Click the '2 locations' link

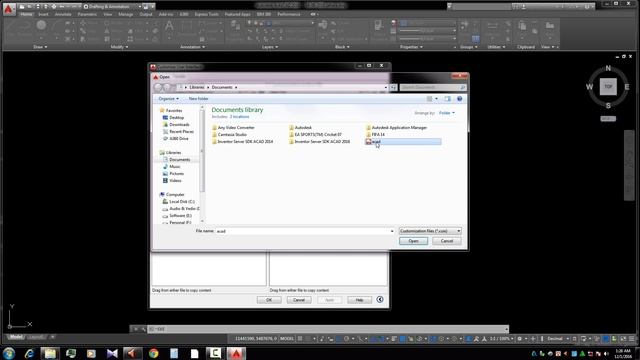pyautogui.click(x=239, y=117)
